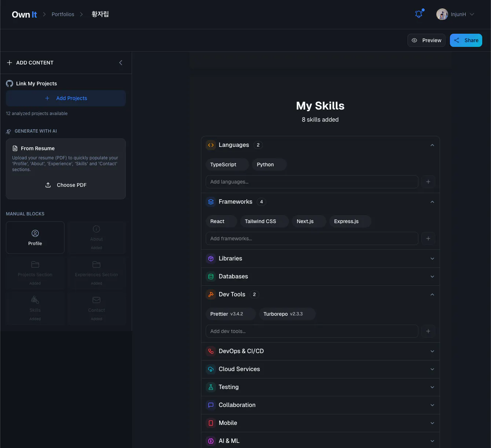Viewport: 491px width, 448px height.
Task: Open the Own It home logo
Action: pos(24,14)
